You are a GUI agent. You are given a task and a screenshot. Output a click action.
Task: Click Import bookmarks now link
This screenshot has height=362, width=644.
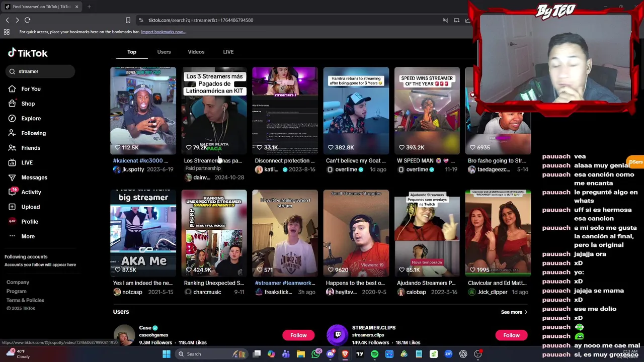click(x=163, y=32)
